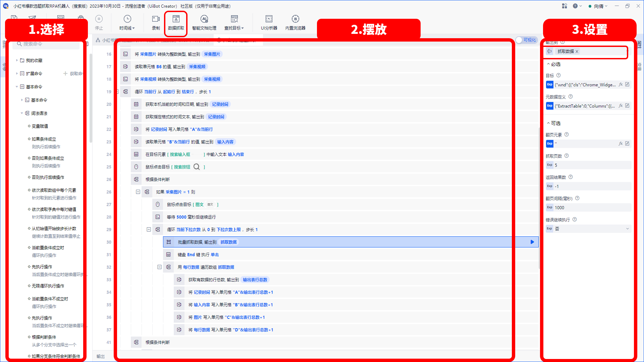Screen dimensions: 644x362
Task: Click the 抓取页数 input field
Action: point(589,165)
